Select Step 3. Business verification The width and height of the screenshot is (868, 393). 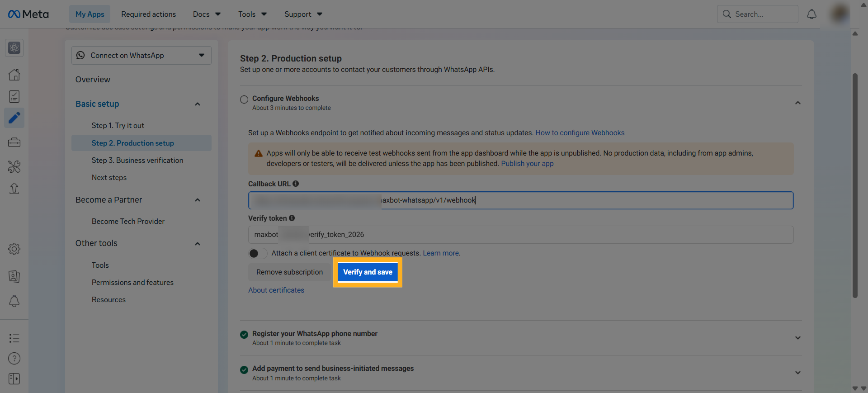pyautogui.click(x=137, y=160)
